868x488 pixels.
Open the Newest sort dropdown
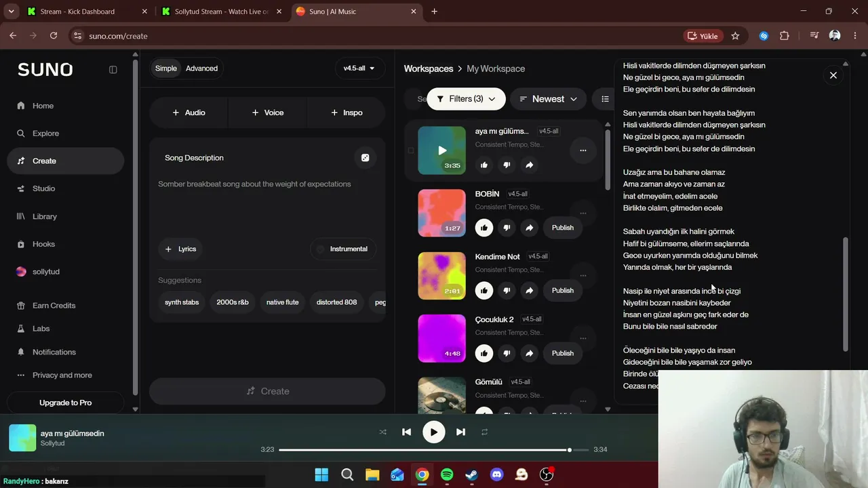pyautogui.click(x=548, y=99)
